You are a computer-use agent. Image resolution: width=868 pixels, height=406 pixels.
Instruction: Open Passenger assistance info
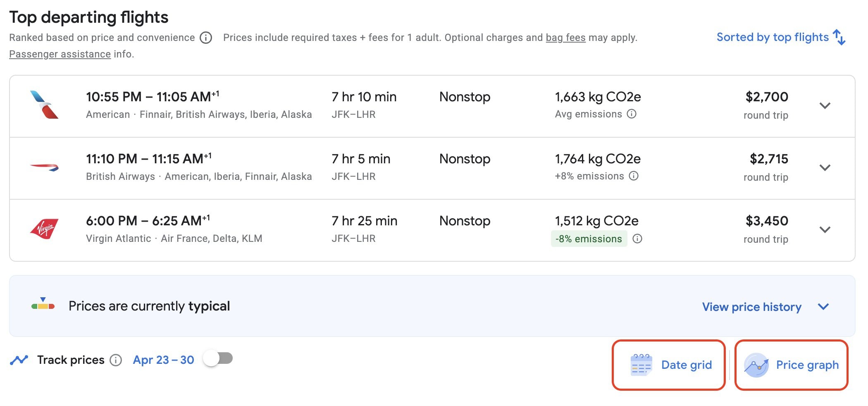[60, 54]
